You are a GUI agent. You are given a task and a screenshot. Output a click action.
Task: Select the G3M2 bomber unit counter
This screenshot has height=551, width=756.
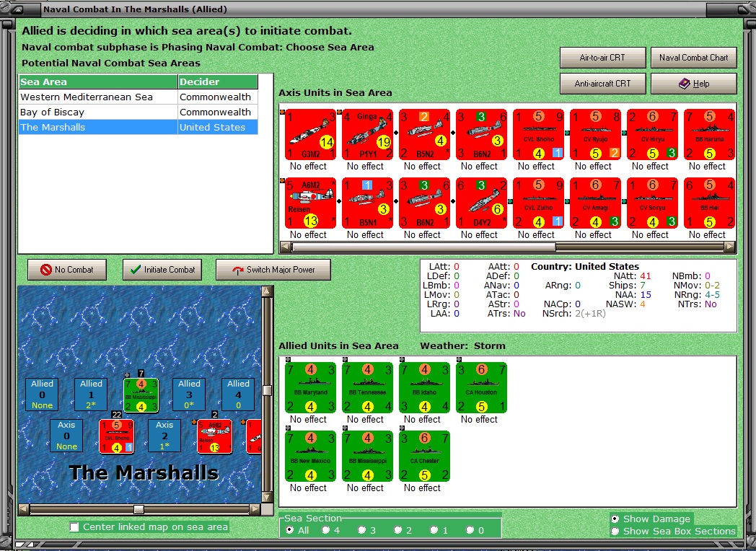310,134
